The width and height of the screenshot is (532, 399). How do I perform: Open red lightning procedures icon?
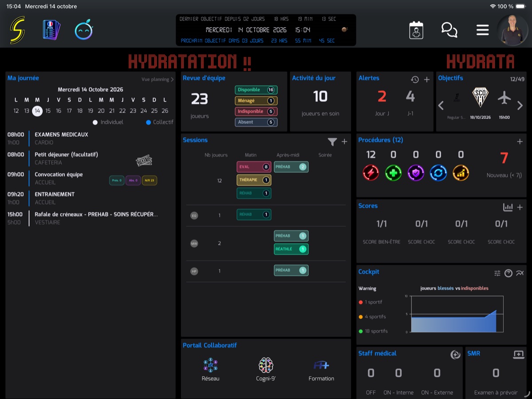point(371,173)
